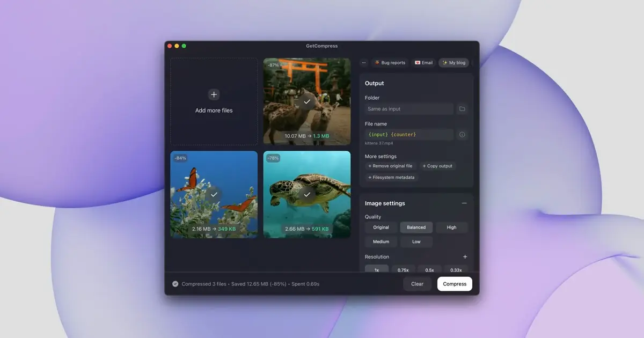Select the sea turtle image thumbnail

[x=307, y=194]
